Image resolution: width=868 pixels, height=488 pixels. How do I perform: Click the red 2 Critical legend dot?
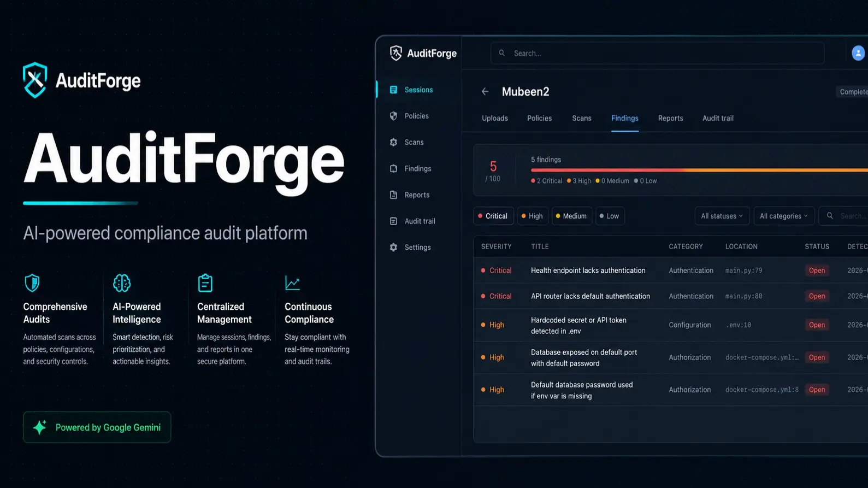pos(533,181)
